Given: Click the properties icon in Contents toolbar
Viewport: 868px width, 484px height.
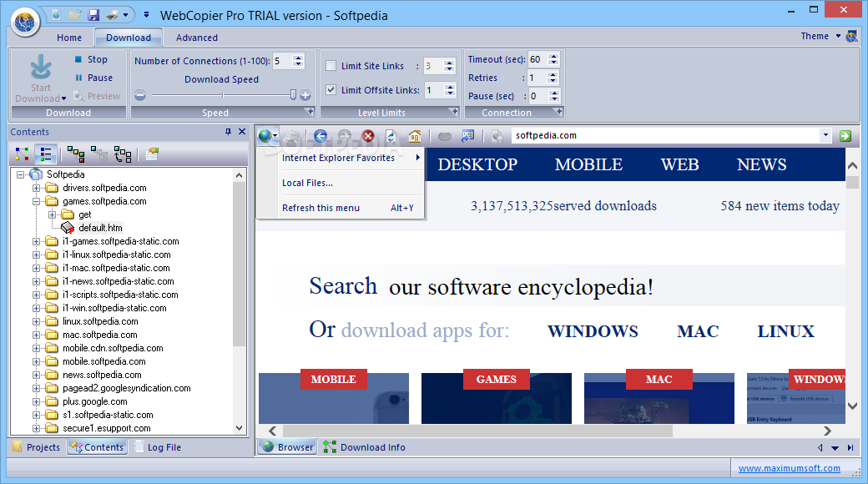Looking at the screenshot, I should [x=152, y=154].
